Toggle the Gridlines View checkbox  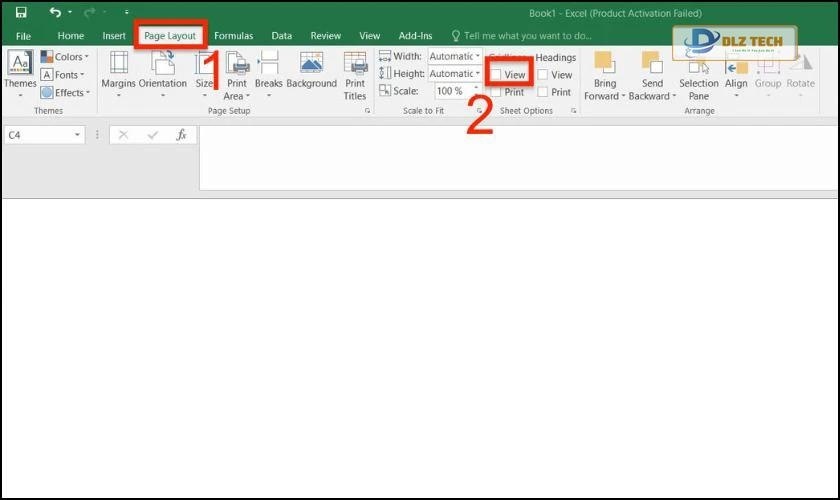tap(497, 75)
